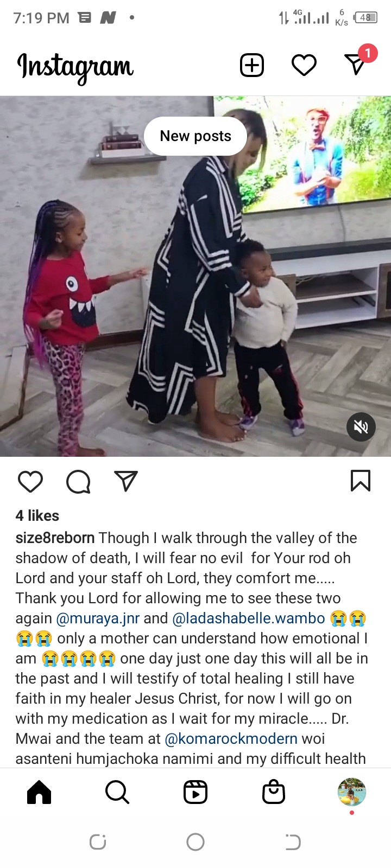Open the @muraya.jnr mention

click(x=98, y=618)
